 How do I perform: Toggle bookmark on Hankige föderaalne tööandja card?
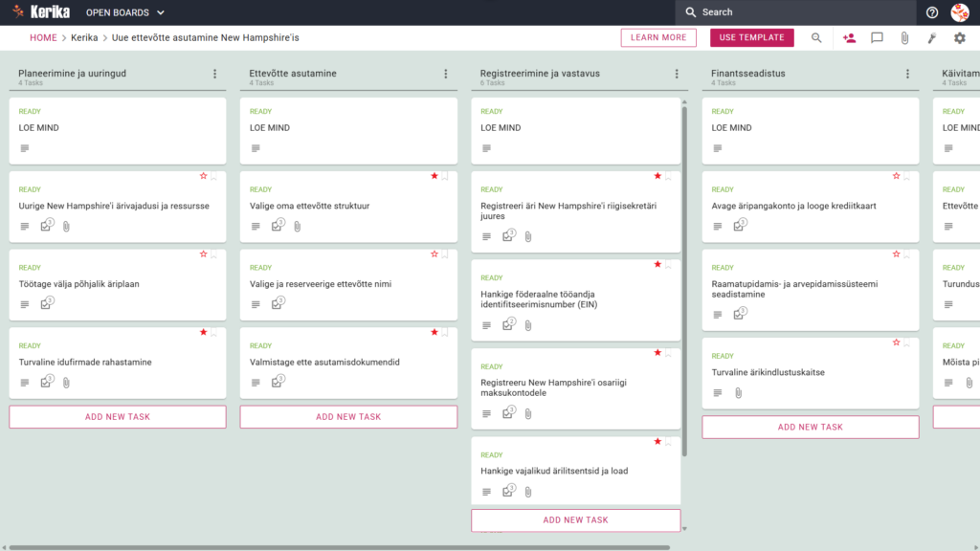(668, 265)
